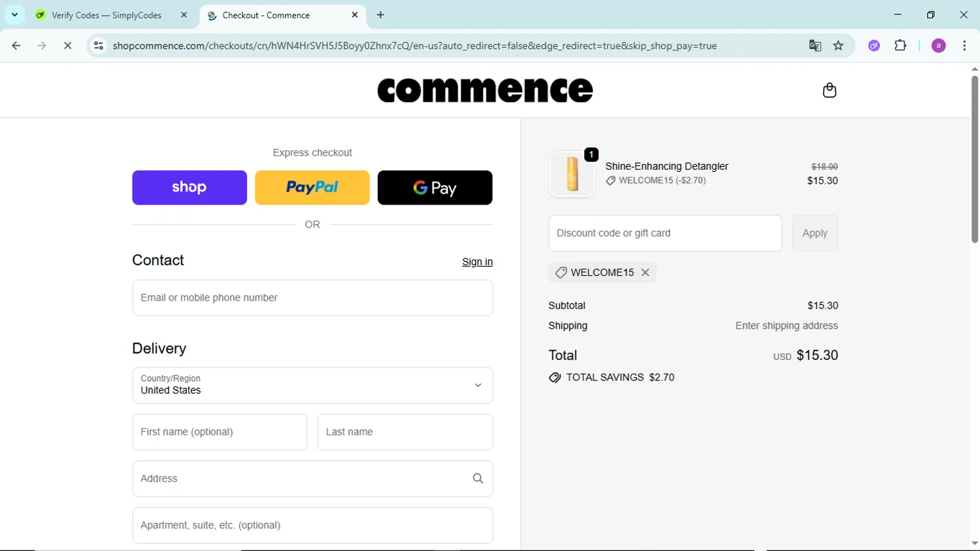
Task: Click the struck-through $18.00 price
Action: pos(825,167)
